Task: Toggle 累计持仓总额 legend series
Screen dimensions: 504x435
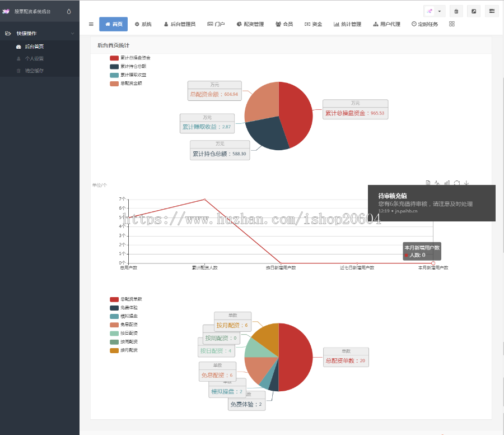Action: click(x=128, y=66)
